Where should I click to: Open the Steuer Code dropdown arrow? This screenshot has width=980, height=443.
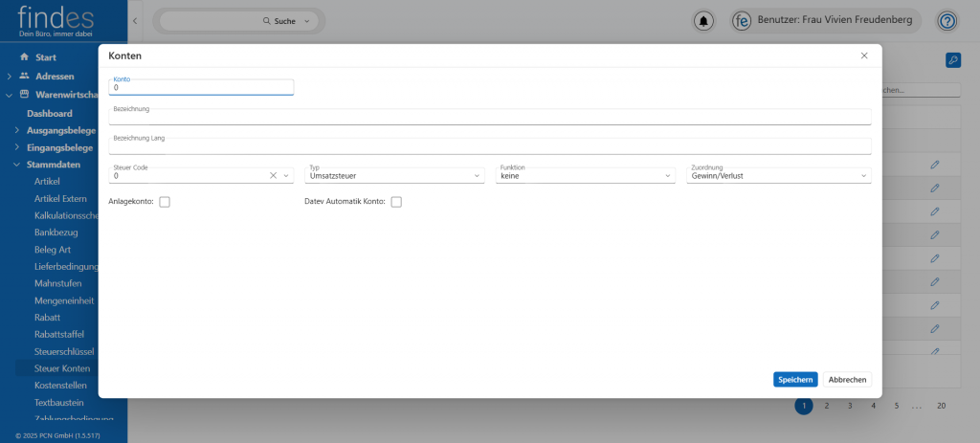point(285,176)
